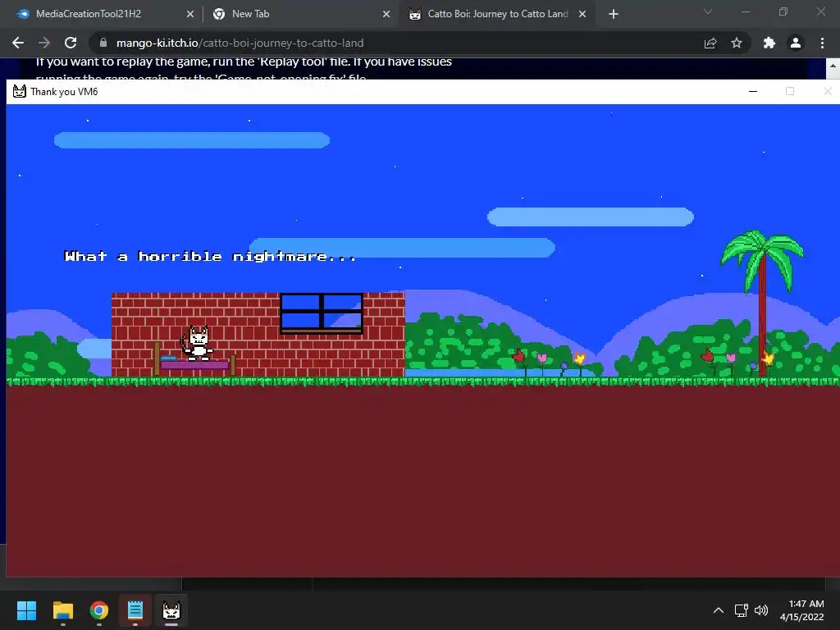Reload the itch.io page
Image resolution: width=840 pixels, height=630 pixels.
pyautogui.click(x=71, y=43)
